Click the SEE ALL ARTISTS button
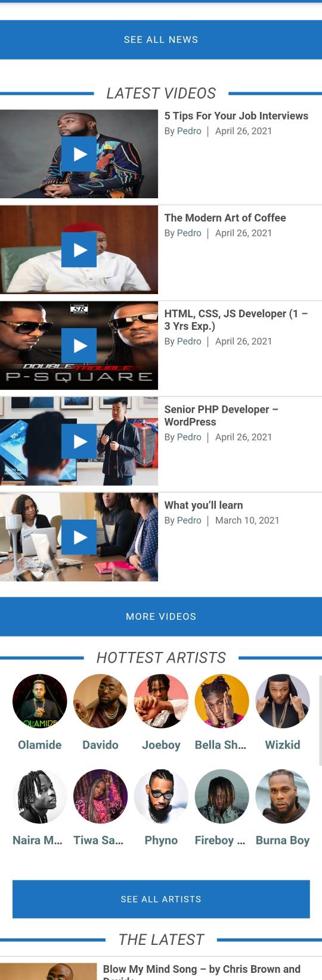322x980 pixels. coord(161,899)
